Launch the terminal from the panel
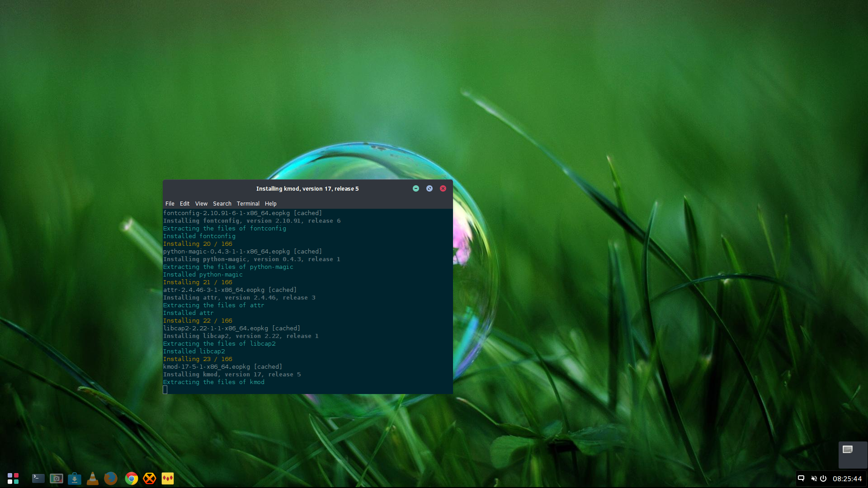The image size is (868, 488). [x=38, y=479]
